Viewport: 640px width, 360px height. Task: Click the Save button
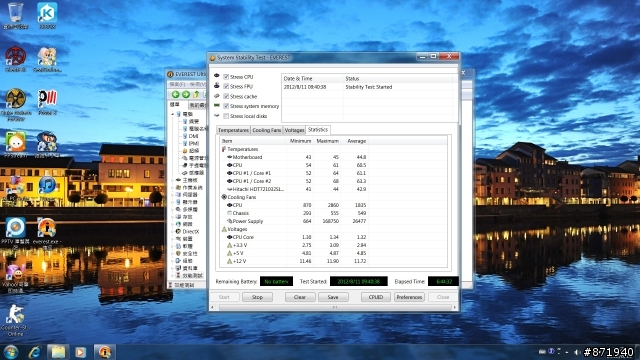click(333, 297)
